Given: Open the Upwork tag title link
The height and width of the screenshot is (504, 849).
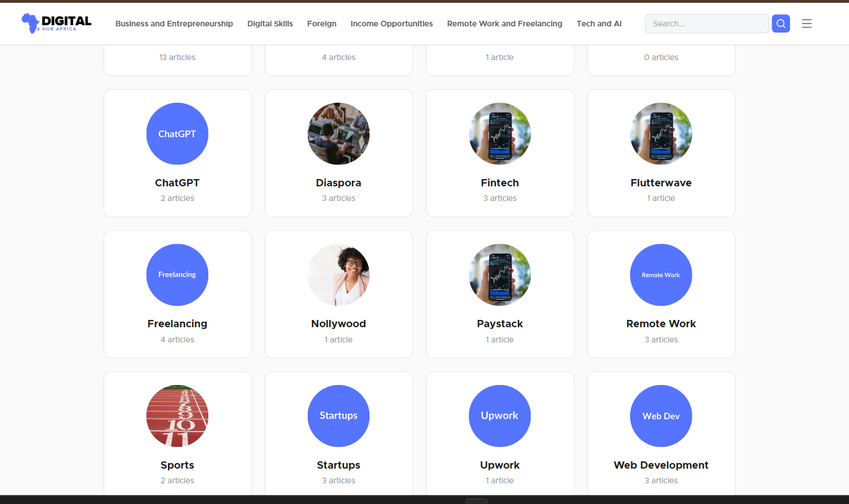Looking at the screenshot, I should [x=500, y=465].
